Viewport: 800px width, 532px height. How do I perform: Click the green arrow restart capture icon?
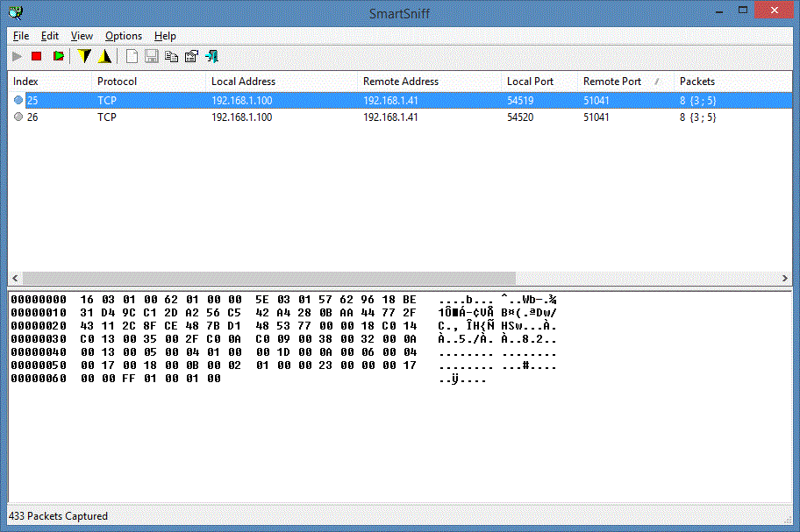point(59,56)
